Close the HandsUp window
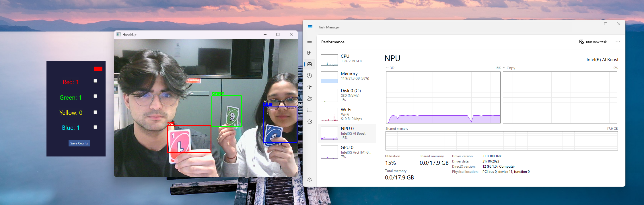 [x=291, y=34]
